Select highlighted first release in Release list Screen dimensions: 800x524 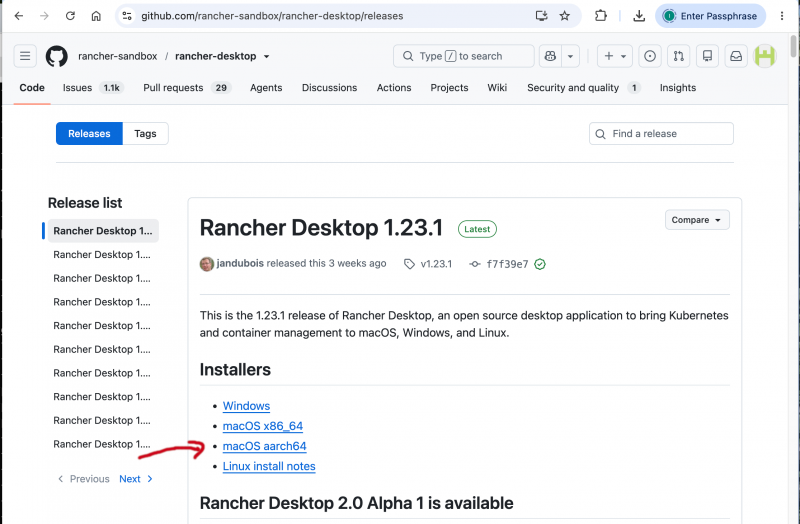pos(103,231)
